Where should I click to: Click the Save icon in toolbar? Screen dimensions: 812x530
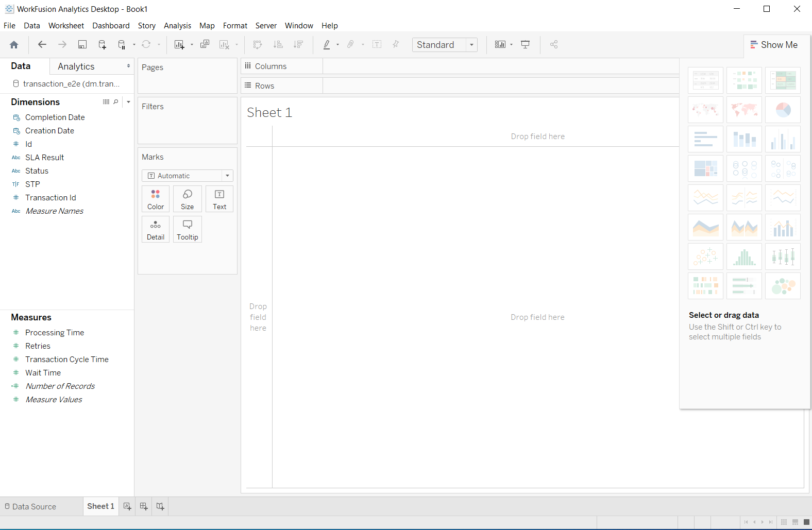pyautogui.click(x=82, y=45)
